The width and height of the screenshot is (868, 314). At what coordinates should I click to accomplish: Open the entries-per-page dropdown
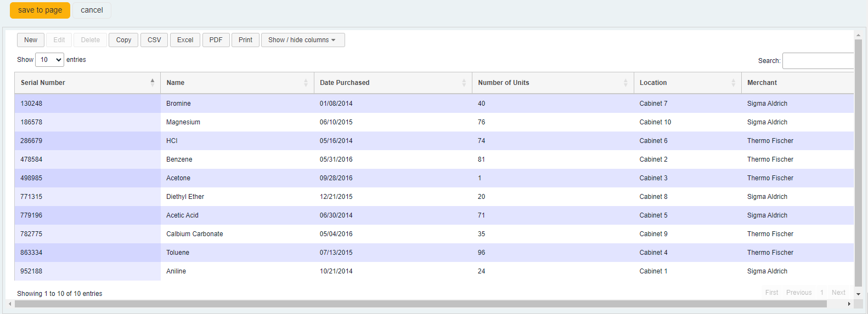pos(49,60)
